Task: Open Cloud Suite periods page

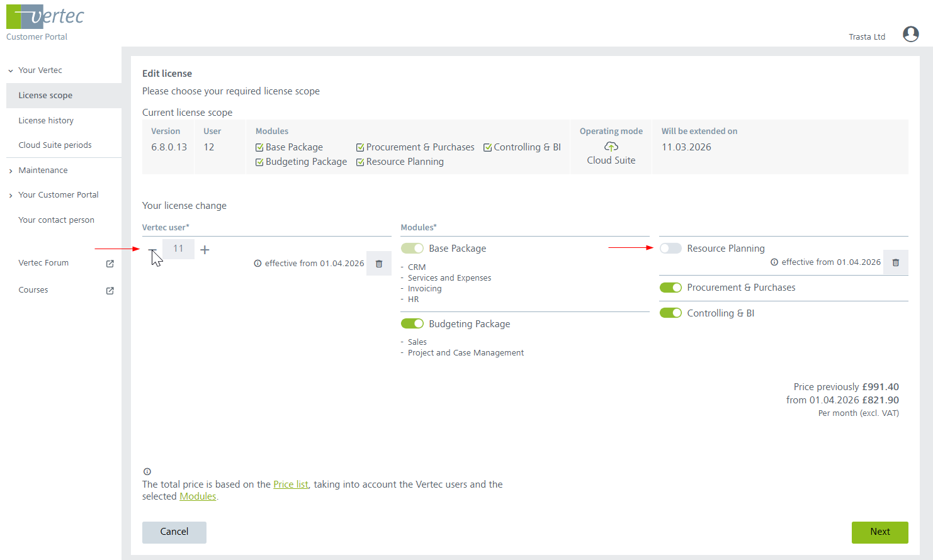Action: tap(55, 145)
